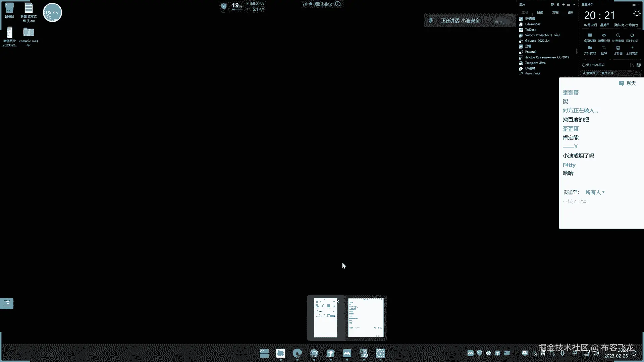The width and height of the screenshot is (644, 362).
Task: Collapse the 应用 panel with chevron
Action: [574, 5]
